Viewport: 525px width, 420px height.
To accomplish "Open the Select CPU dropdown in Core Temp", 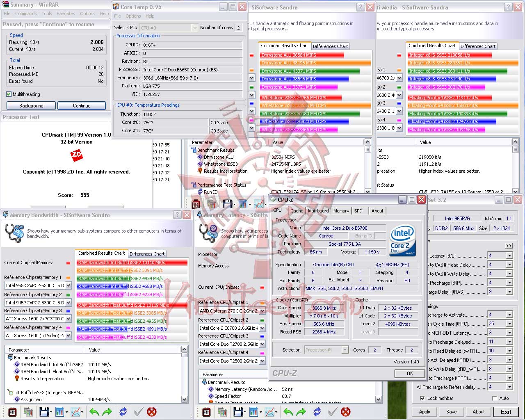I will (x=195, y=27).
